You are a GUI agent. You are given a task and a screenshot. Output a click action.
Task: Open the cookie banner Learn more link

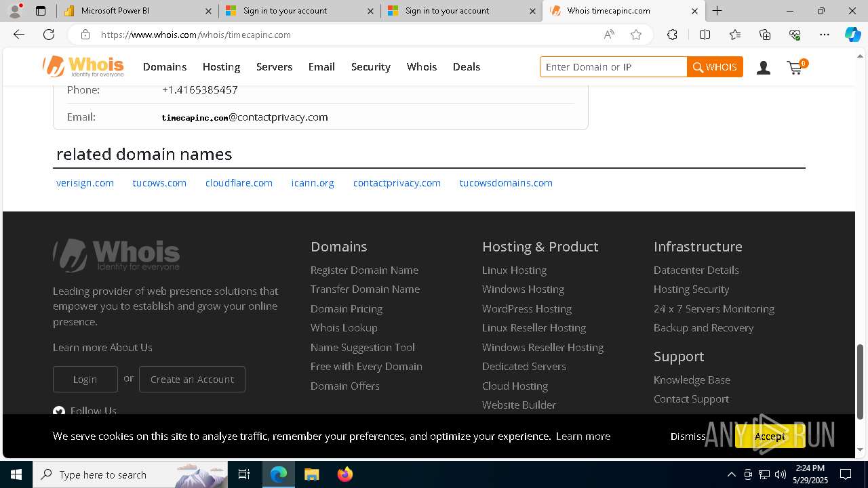pyautogui.click(x=583, y=436)
